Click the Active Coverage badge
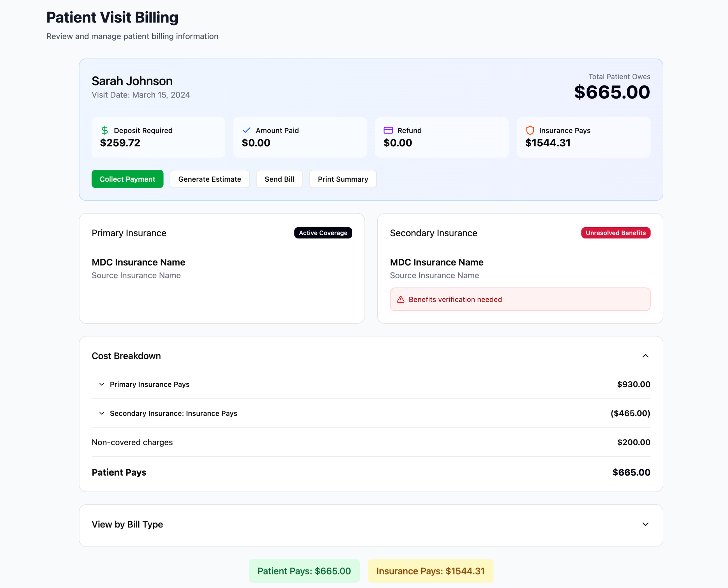728x588 pixels. [323, 233]
